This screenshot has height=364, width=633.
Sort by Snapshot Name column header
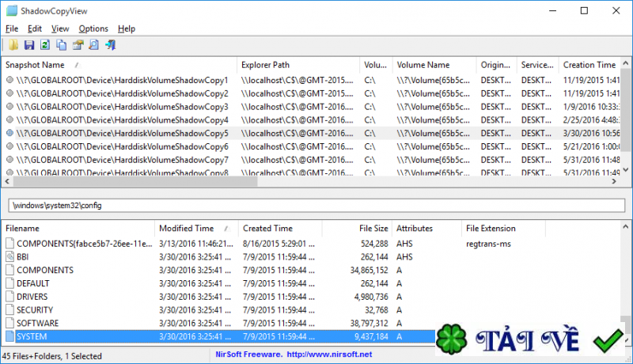(x=119, y=65)
